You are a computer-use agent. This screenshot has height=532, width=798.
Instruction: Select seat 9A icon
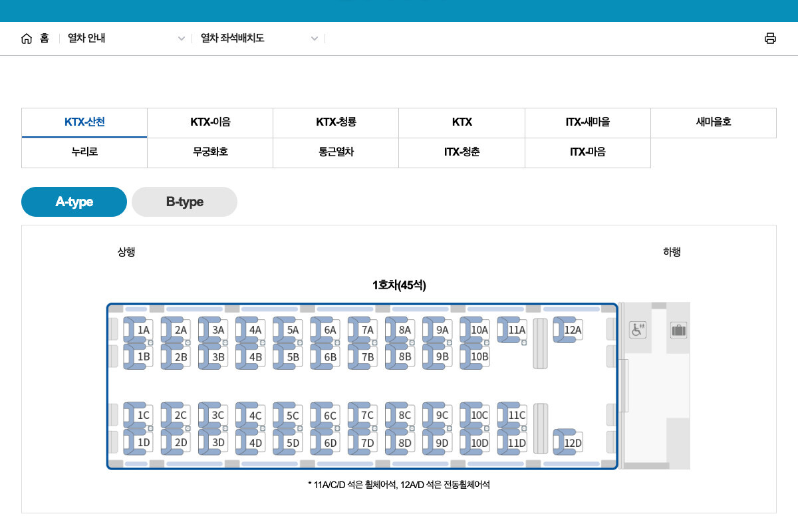437,329
